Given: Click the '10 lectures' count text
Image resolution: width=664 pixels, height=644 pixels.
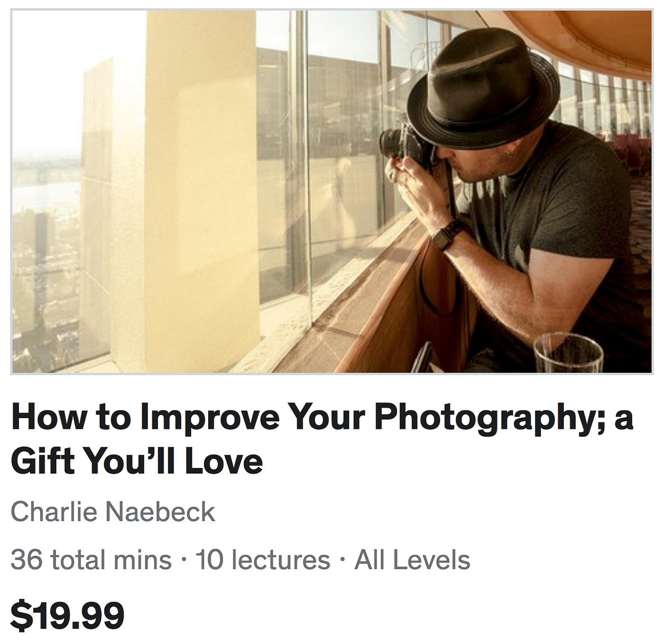Looking at the screenshot, I should click(x=263, y=560).
